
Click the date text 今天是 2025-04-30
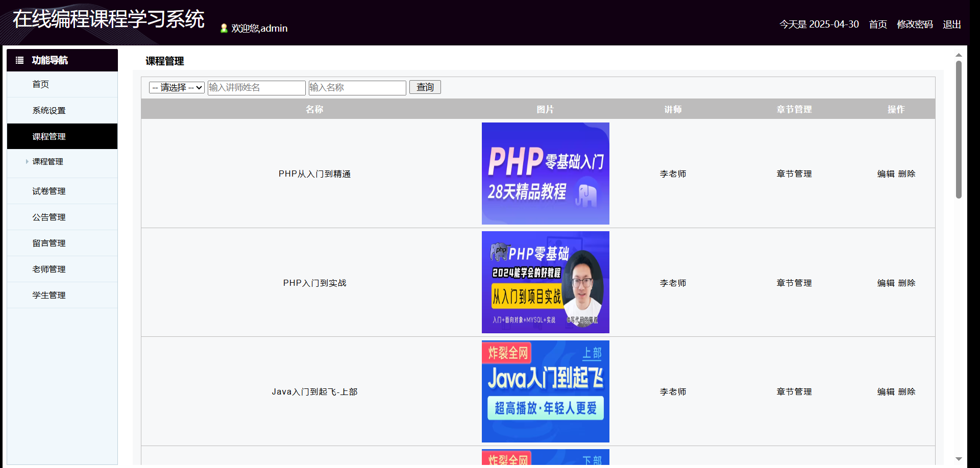click(819, 24)
